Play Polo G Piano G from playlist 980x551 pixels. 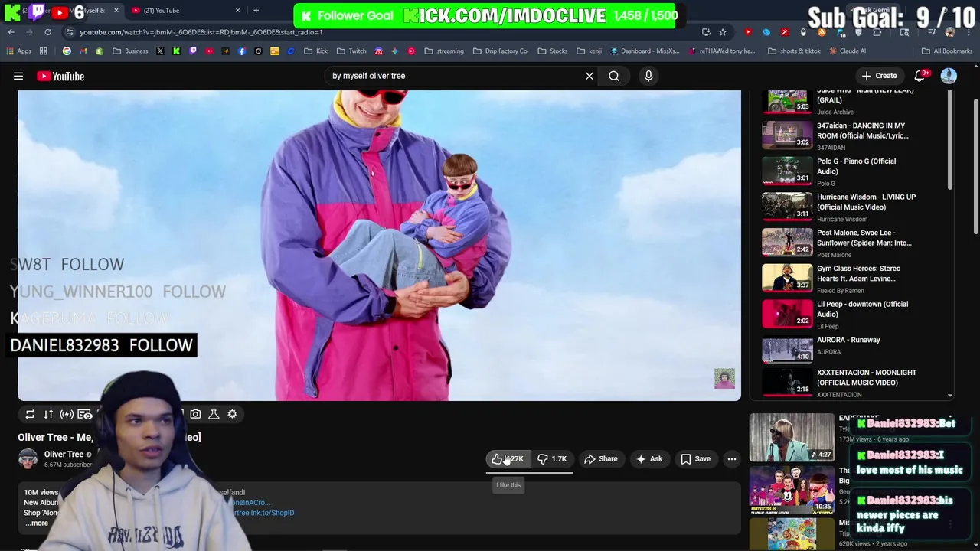pos(856,171)
